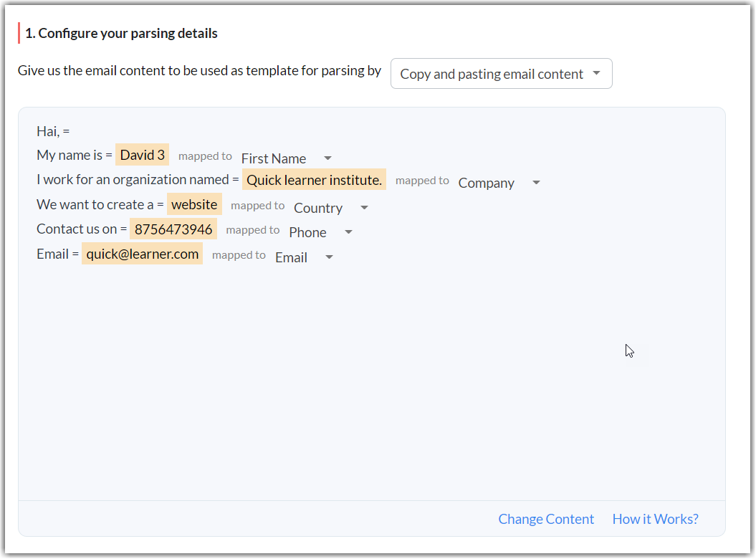Click the caret arrow next to Company
The width and height of the screenshot is (756, 559).
[536, 183]
